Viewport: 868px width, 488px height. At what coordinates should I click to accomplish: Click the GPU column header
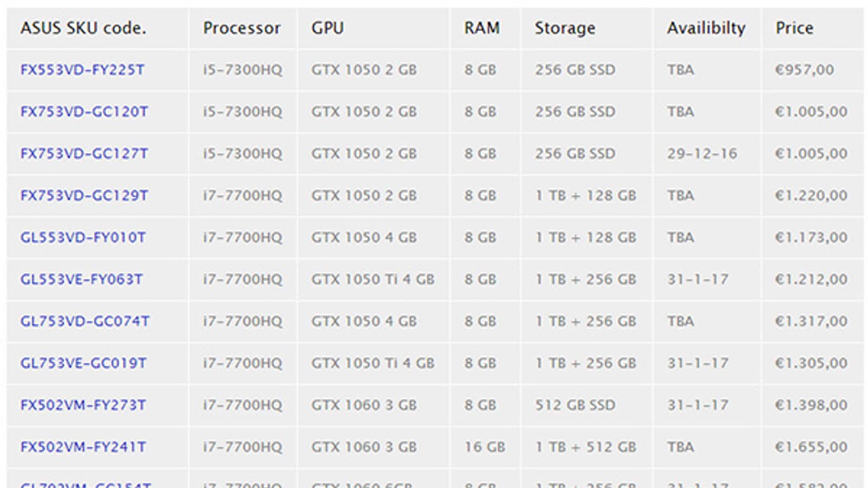pos(327,28)
